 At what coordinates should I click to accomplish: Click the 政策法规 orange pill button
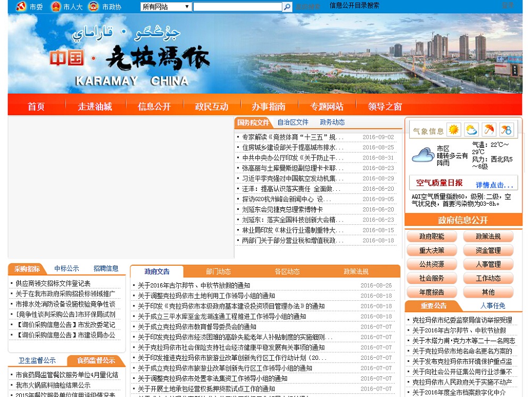(488, 236)
